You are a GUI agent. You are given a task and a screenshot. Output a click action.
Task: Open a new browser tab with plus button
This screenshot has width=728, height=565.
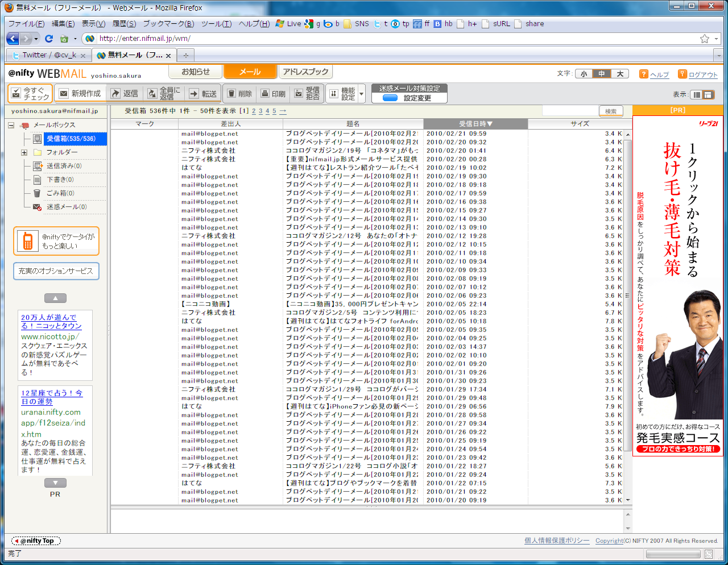pos(185,55)
